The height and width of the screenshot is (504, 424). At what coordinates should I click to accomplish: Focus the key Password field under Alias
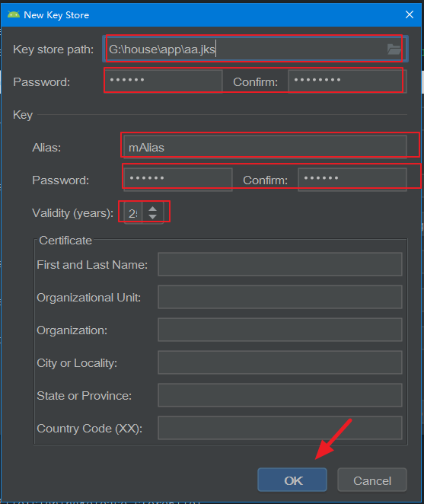pos(178,180)
